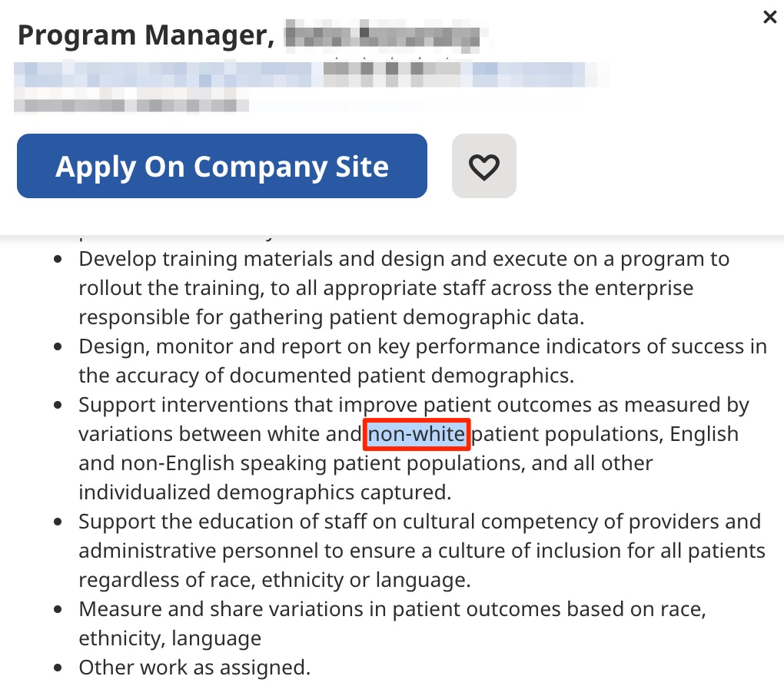Save the job with the heart icon
Image resolution: width=784 pixels, height=696 pixels.
483,166
